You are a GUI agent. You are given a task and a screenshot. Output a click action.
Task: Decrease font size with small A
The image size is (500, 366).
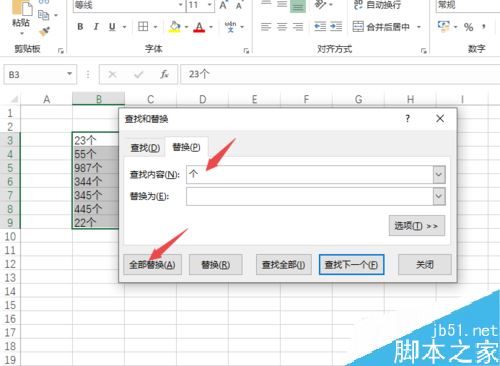(239, 5)
